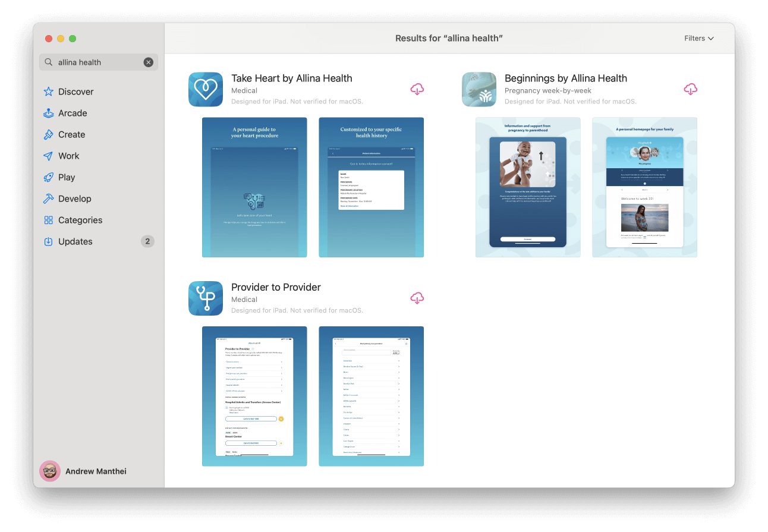Click the Updates download arrow icon

click(49, 241)
